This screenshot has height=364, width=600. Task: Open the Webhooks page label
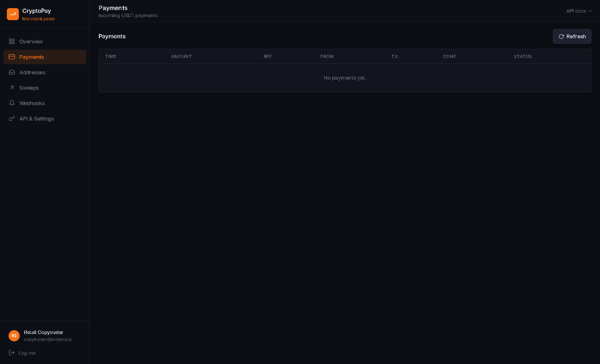point(32,103)
